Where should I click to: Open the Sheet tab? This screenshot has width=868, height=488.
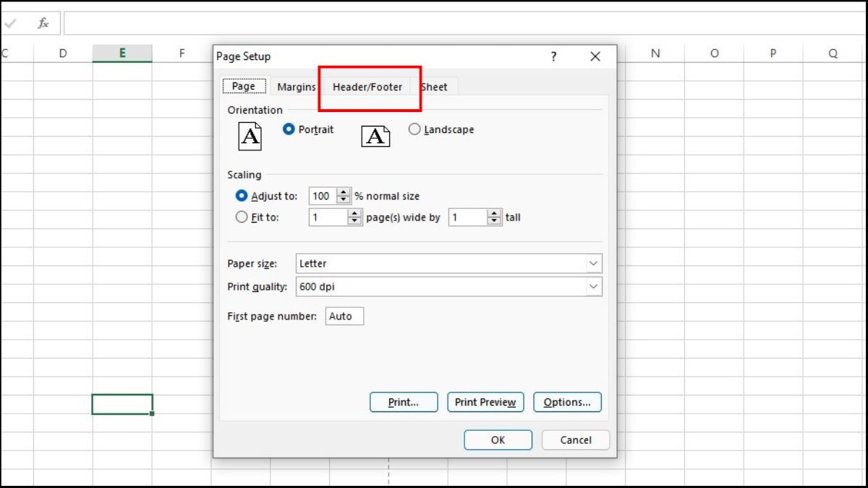(434, 87)
